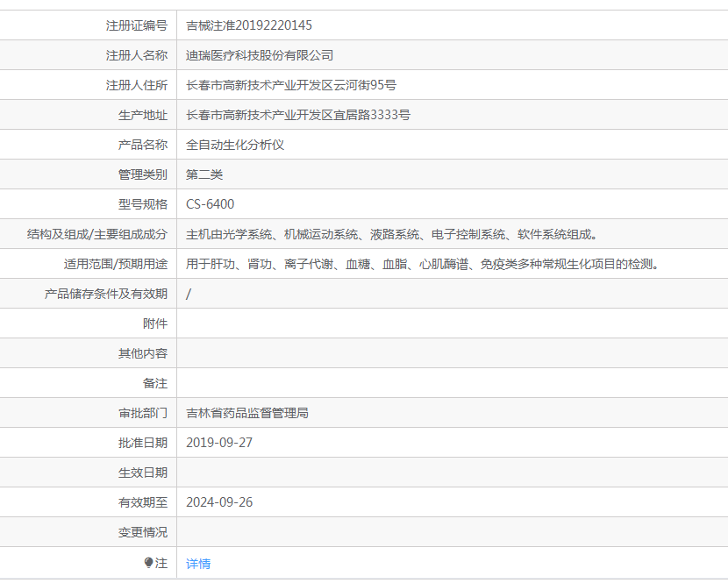Image resolution: width=728 pixels, height=583 pixels.
Task: Click the 注册人名称 label
Action: (137, 55)
